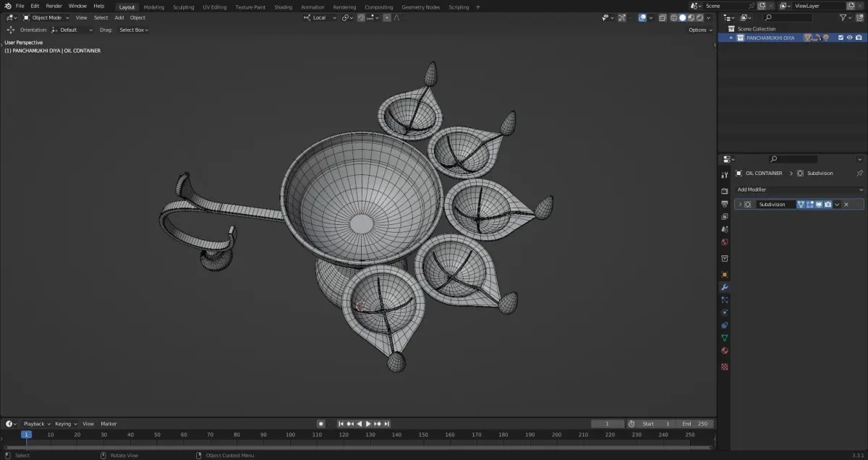Open the Modifier properties wrench tab

pyautogui.click(x=724, y=287)
